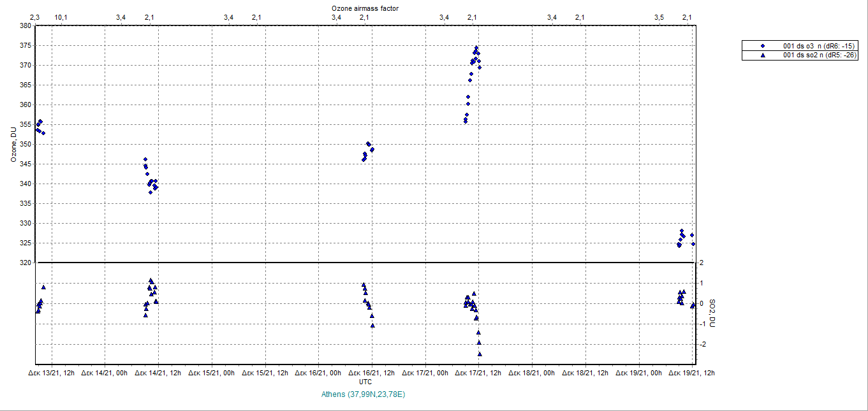Viewport: 868px width, 411px height.
Task: Click the '3,5' airmass factor tick label
Action: (659, 17)
